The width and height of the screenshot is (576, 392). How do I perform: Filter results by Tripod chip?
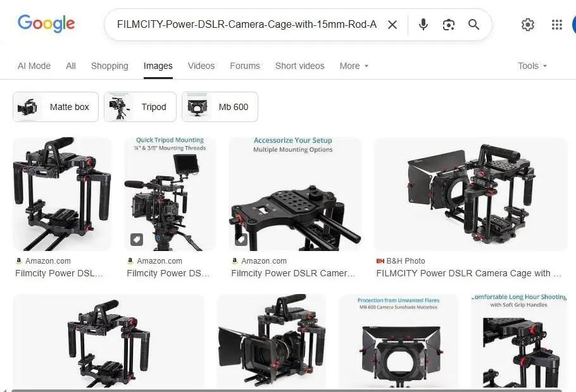point(140,107)
